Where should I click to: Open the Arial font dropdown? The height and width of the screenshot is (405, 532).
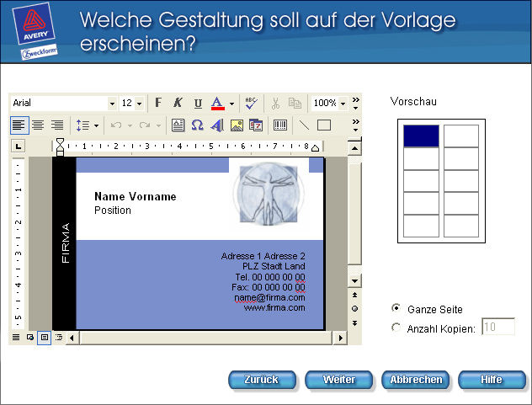click(x=112, y=104)
